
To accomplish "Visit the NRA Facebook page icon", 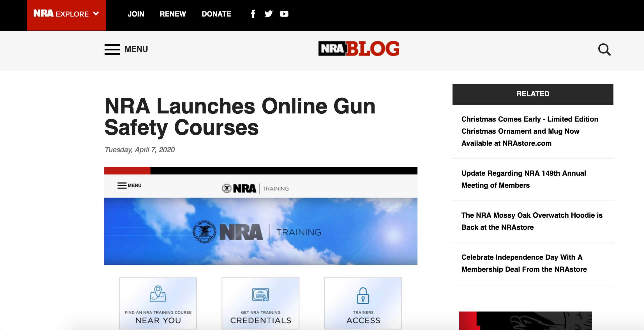I will (253, 14).
